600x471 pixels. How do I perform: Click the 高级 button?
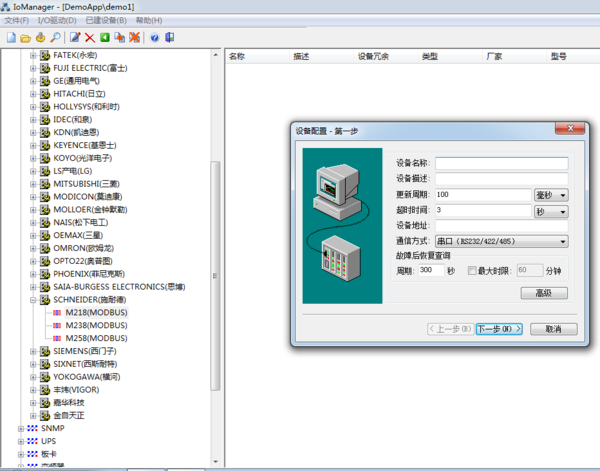pyautogui.click(x=544, y=293)
